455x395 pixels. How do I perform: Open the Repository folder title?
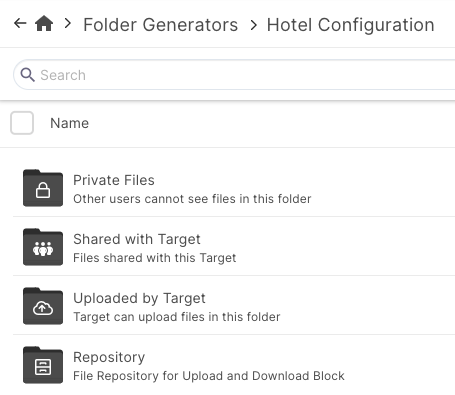(x=109, y=357)
